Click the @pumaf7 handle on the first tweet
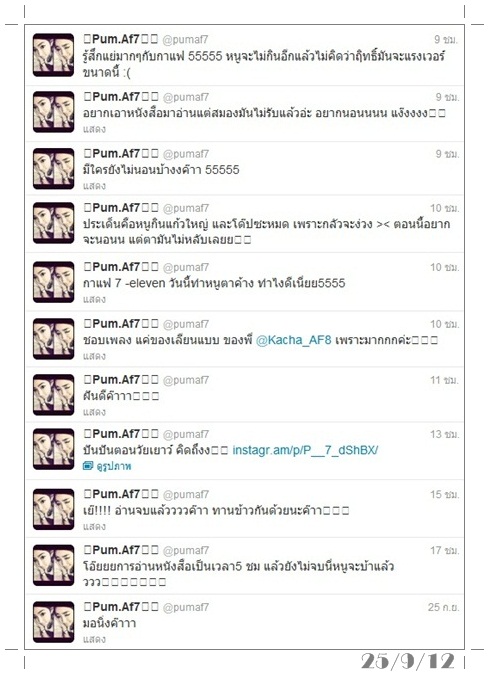489x674 pixels. pyautogui.click(x=185, y=40)
